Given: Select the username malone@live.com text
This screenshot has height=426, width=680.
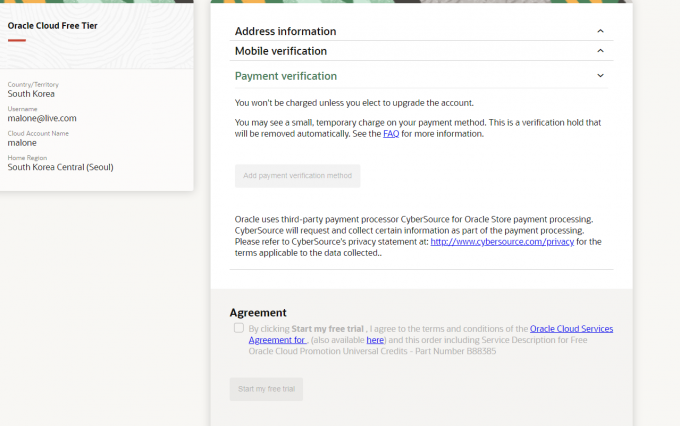Looking at the screenshot, I should [42, 118].
